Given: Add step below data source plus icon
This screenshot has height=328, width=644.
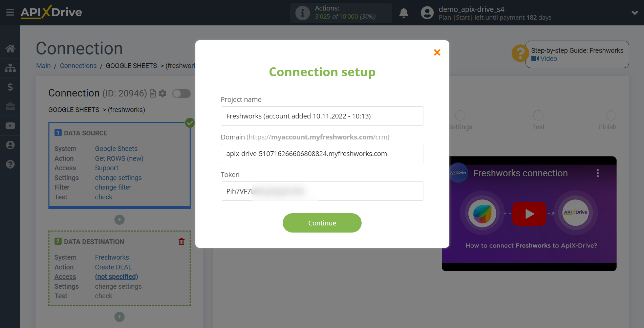Looking at the screenshot, I should pyautogui.click(x=119, y=220).
